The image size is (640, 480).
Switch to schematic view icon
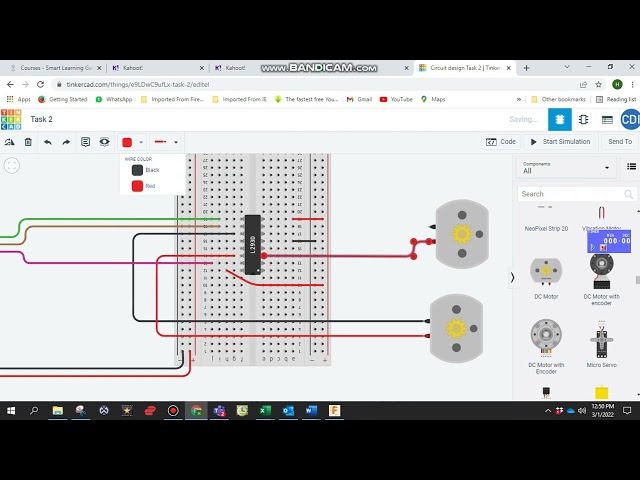(583, 120)
